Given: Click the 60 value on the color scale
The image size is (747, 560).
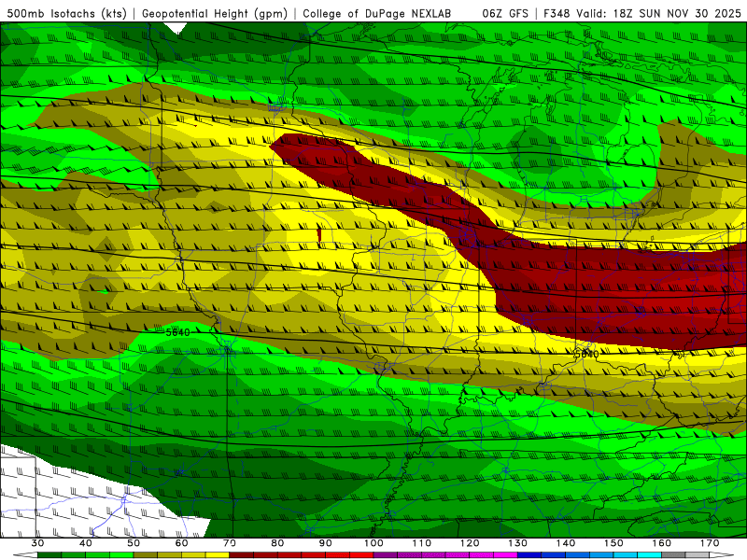Looking at the screenshot, I should (181, 543).
